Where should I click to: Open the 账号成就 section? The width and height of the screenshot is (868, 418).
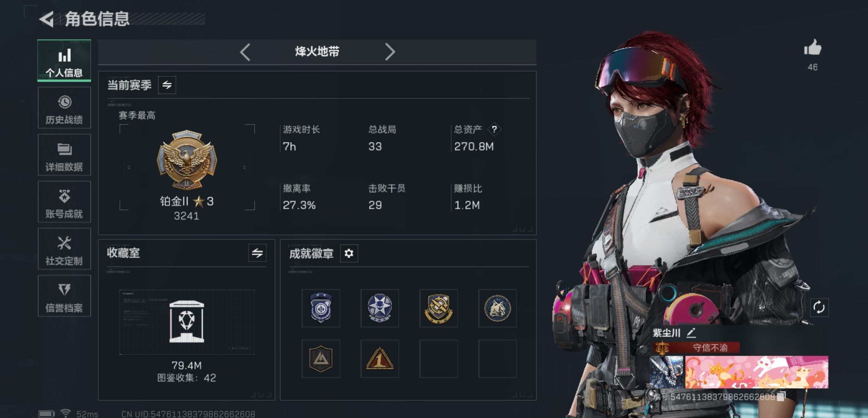pos(64,202)
